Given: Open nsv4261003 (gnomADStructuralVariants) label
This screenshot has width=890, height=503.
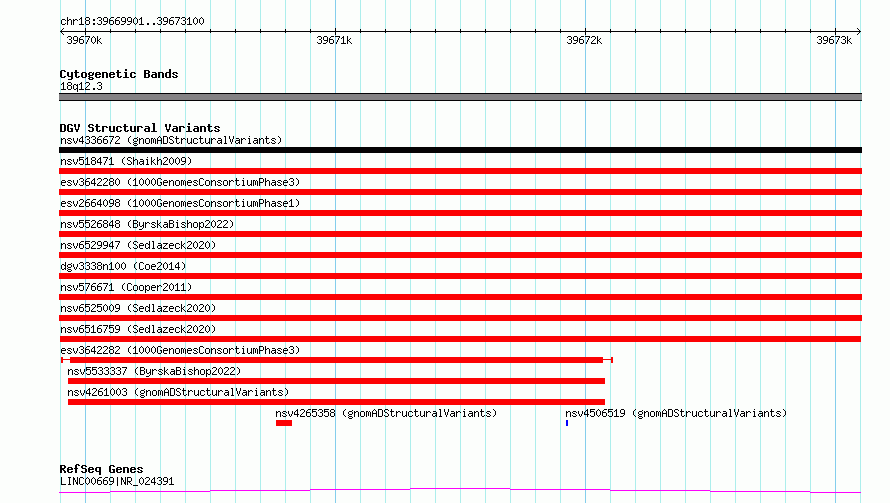Looking at the screenshot, I should click(x=178, y=392).
